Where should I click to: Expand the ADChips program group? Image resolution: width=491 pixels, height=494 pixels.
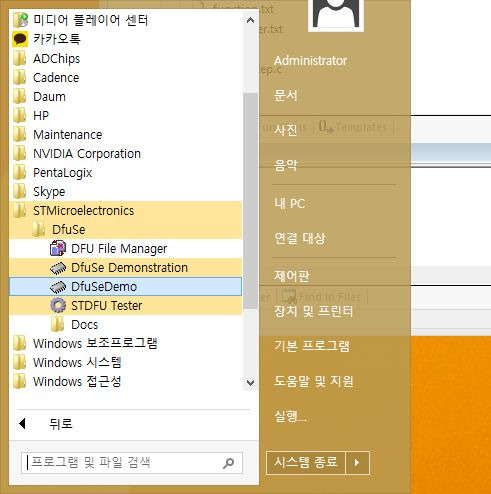coord(125,58)
